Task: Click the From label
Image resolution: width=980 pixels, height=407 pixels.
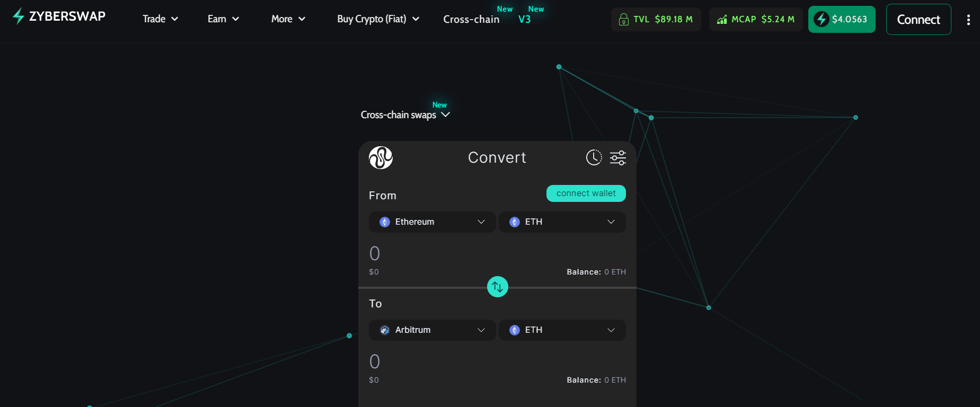Action: [383, 196]
